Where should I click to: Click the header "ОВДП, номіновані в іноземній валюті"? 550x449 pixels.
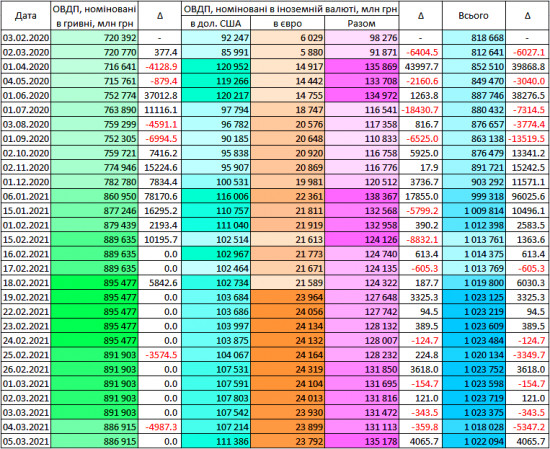pos(290,9)
